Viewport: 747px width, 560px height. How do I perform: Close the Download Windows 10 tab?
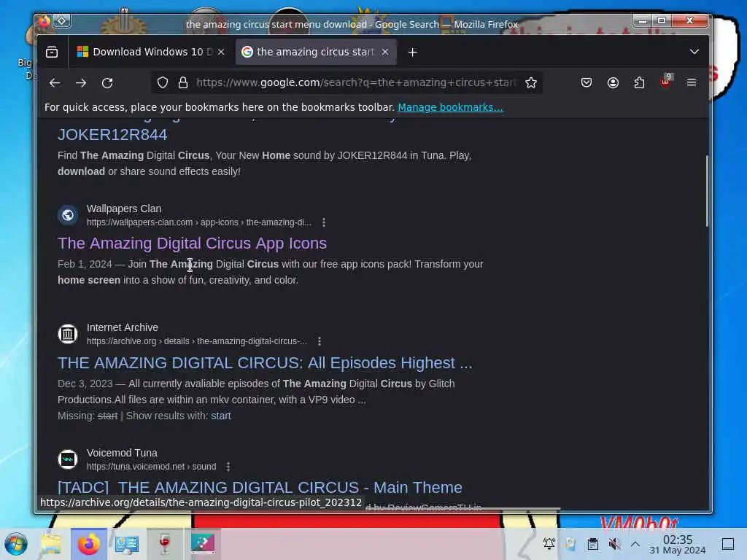click(221, 52)
